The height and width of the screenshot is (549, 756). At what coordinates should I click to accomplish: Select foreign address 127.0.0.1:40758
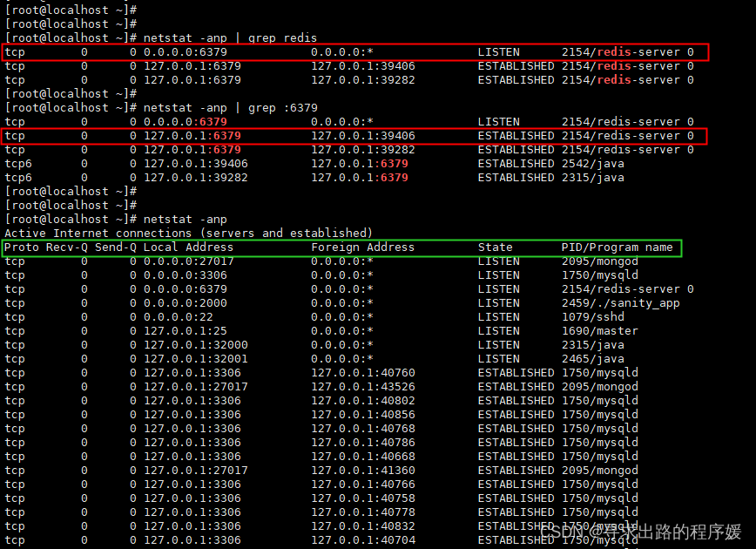363,499
